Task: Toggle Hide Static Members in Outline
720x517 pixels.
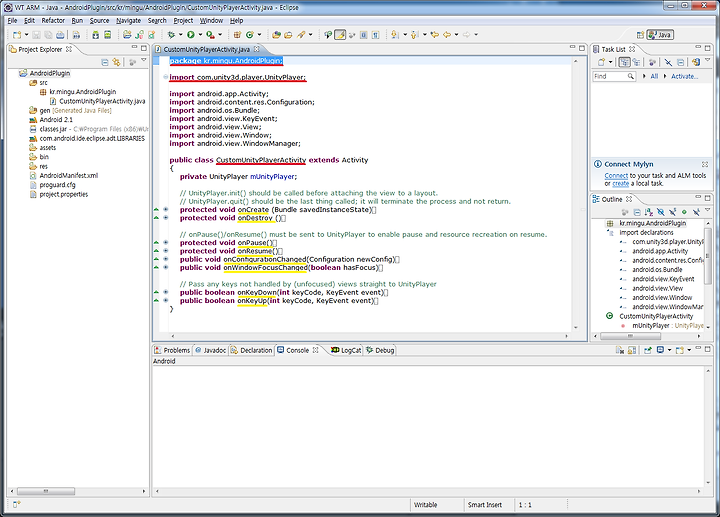Action: pyautogui.click(x=672, y=212)
